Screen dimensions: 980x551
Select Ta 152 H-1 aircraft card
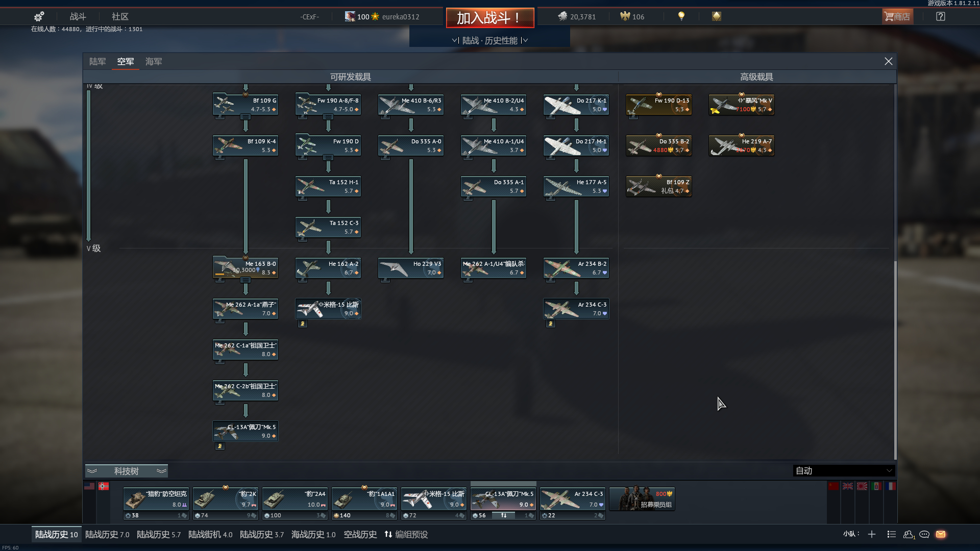[328, 186]
